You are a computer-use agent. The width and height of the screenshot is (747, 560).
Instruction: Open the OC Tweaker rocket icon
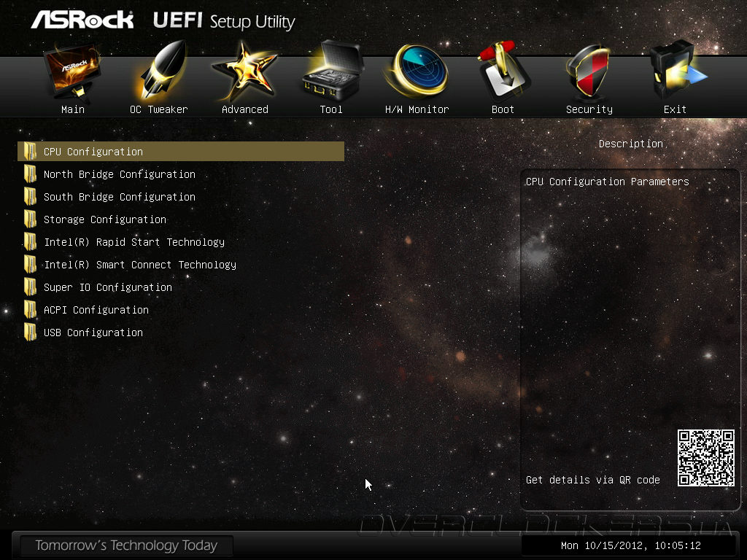[162, 71]
